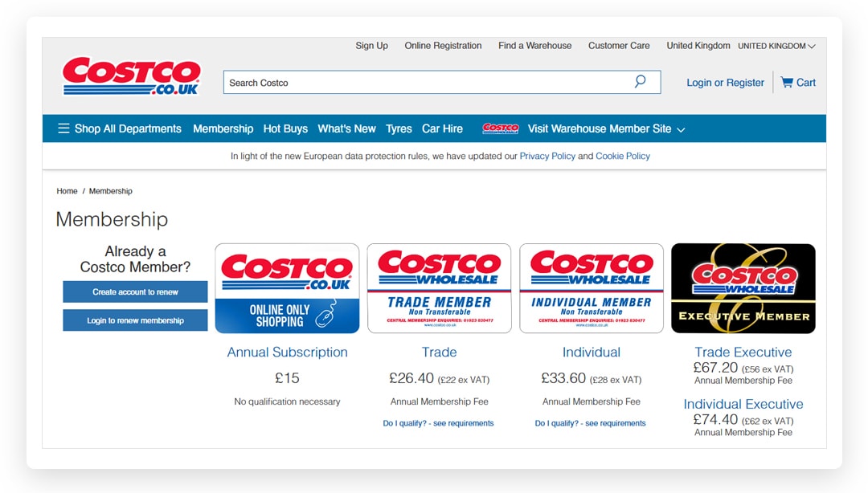The image size is (868, 493).
Task: Click the small Costco Wholesale logo in the nav bar
Action: [x=501, y=128]
